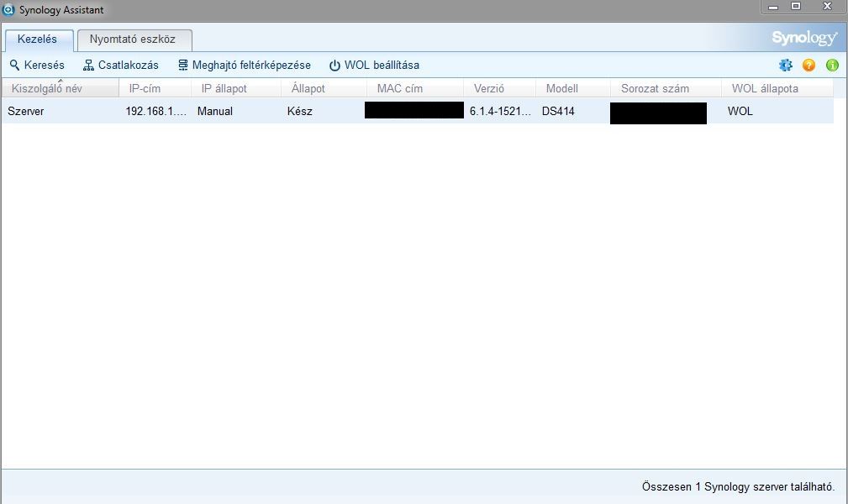
Task: Click status text Összesen 1 Synology szerver található
Action: coord(738,486)
